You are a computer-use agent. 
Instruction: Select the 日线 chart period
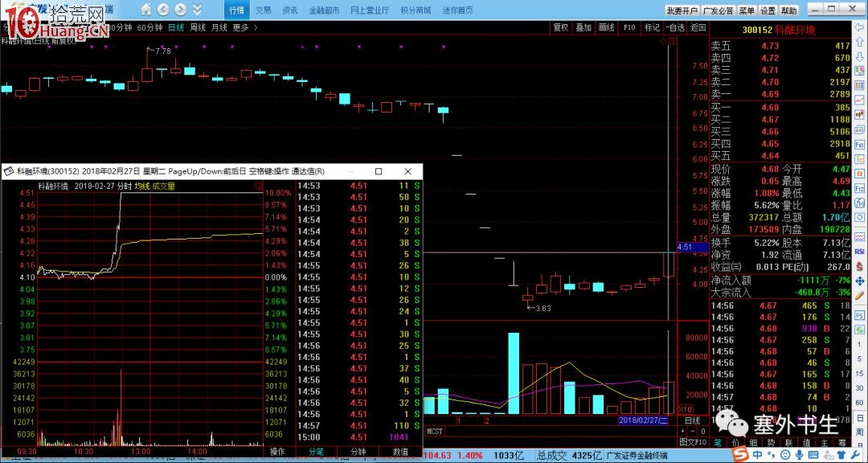[176, 27]
